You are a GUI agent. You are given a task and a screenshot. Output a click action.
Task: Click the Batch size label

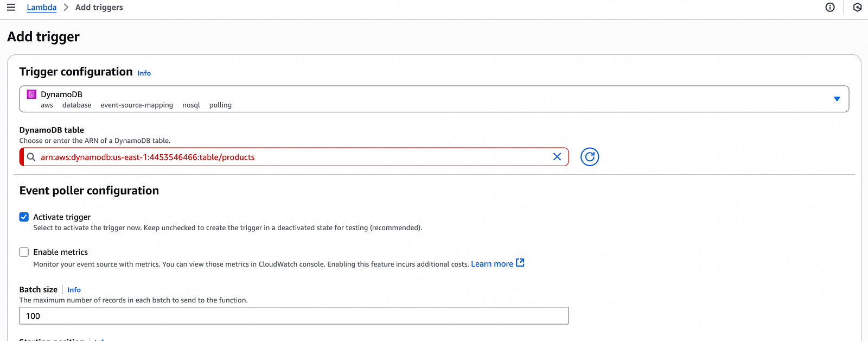pyautogui.click(x=39, y=290)
